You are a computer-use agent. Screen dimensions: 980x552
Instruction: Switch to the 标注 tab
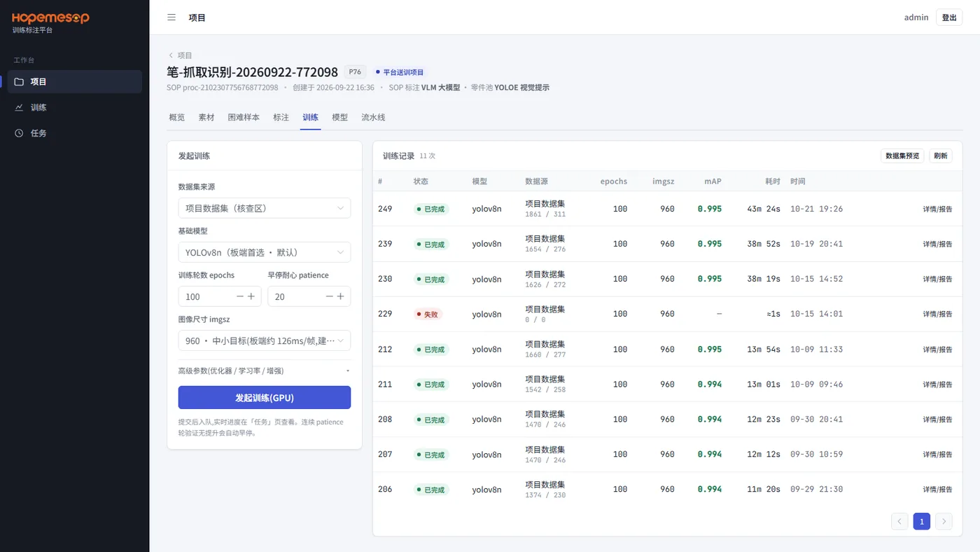281,117
